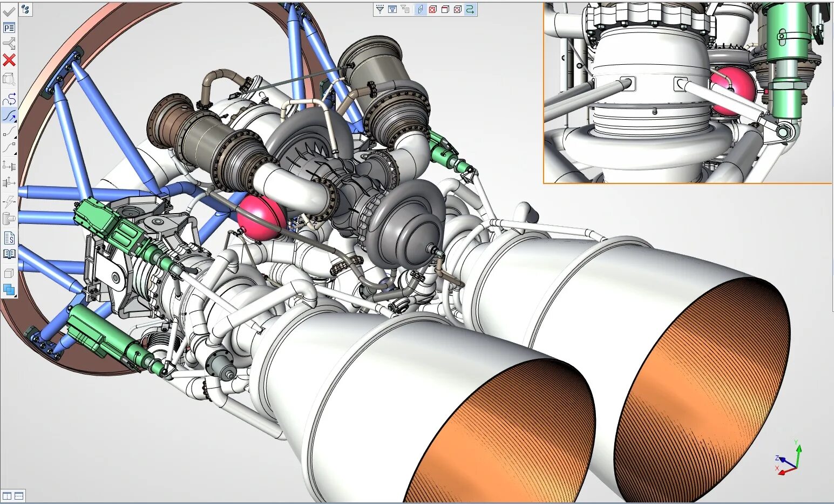Open the parameters 'P' list icon

(x=9, y=28)
